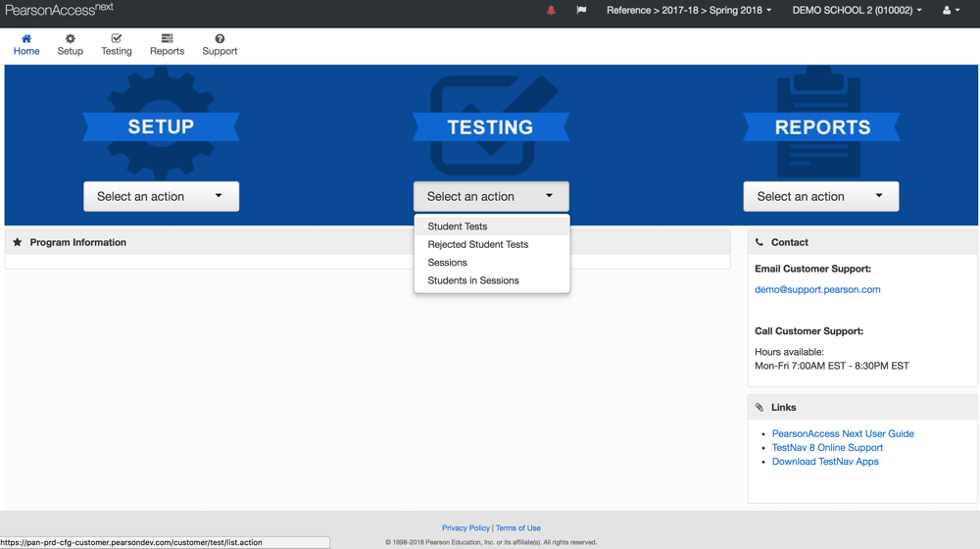
Task: Open PearsonAccess Next User Guide link
Action: (x=843, y=433)
